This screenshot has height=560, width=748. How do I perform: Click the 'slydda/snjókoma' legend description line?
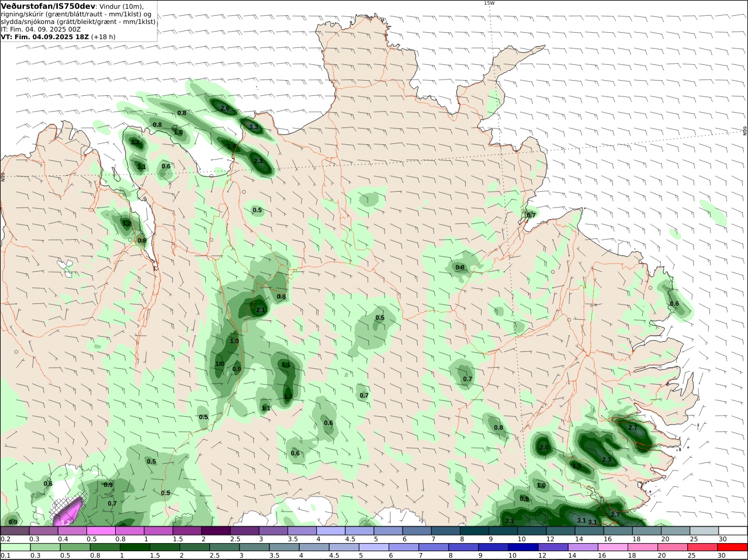tap(78, 22)
